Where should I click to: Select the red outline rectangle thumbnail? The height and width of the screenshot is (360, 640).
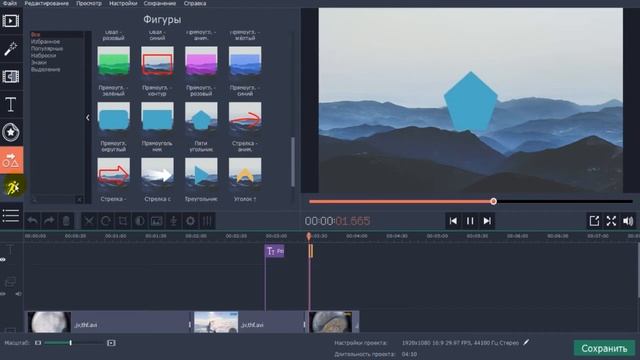(157, 61)
